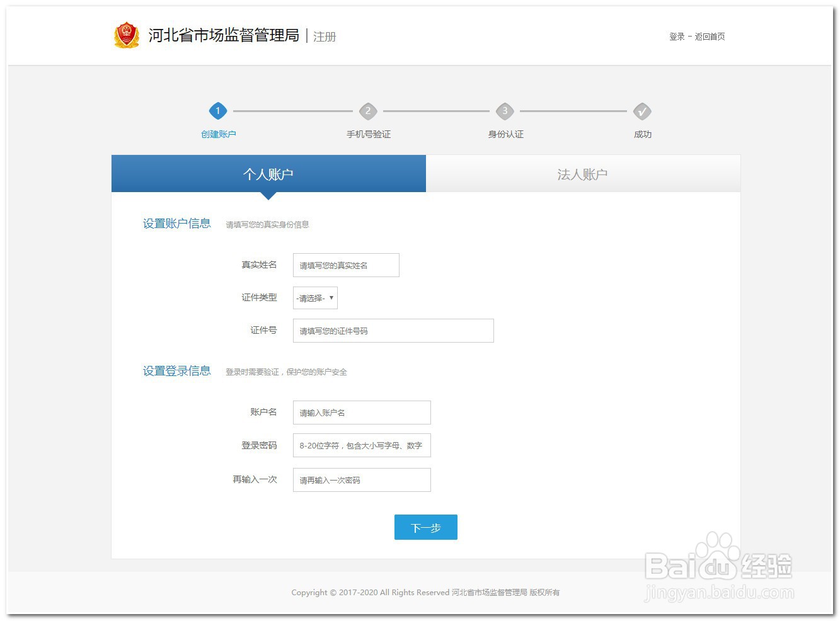The image size is (840, 621).
Task: Click the 证件号 input field
Action: 393,330
